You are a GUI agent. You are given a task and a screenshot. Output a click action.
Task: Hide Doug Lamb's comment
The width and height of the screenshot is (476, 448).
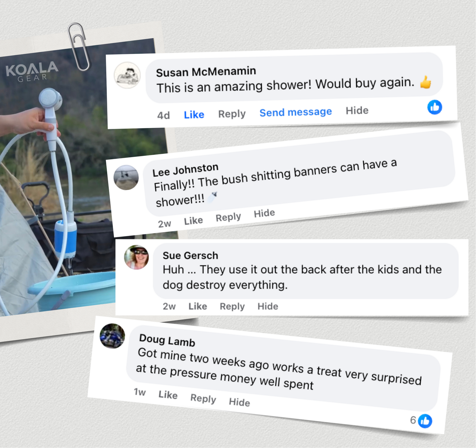240,402
